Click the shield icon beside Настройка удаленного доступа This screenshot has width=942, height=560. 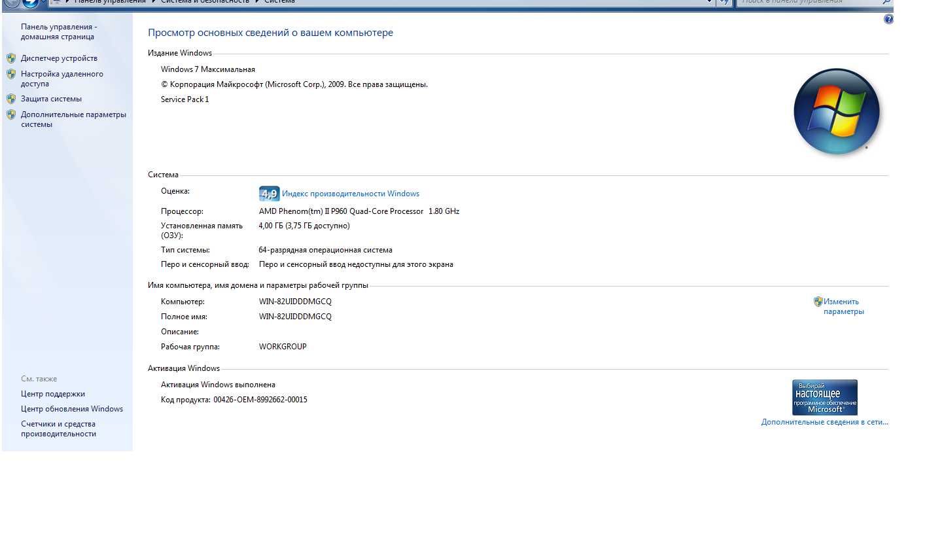pos(11,74)
